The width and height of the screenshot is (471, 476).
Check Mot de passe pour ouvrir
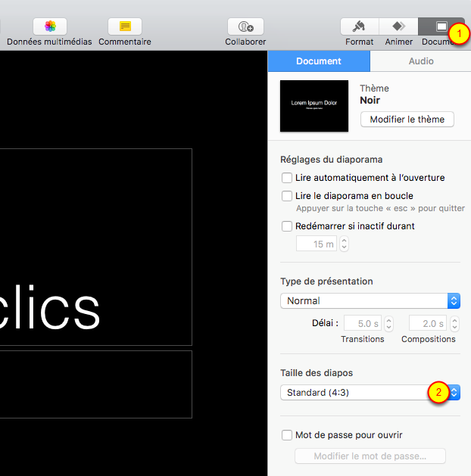point(287,435)
